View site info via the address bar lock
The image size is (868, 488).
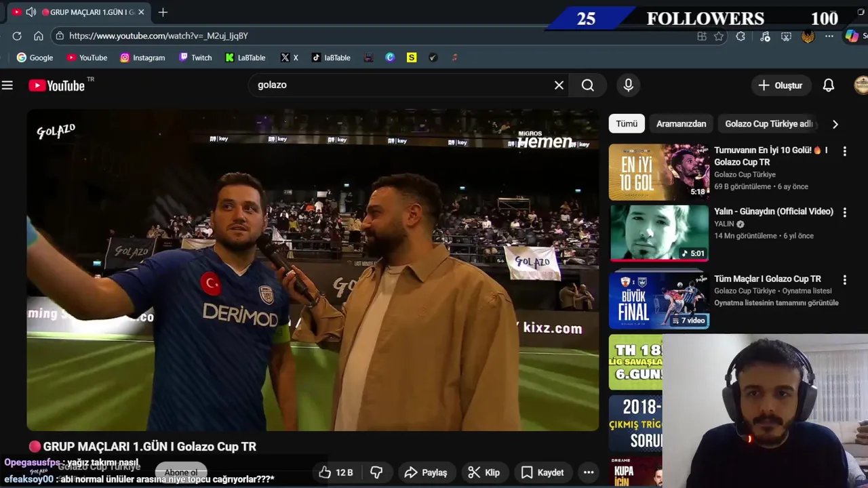point(60,36)
